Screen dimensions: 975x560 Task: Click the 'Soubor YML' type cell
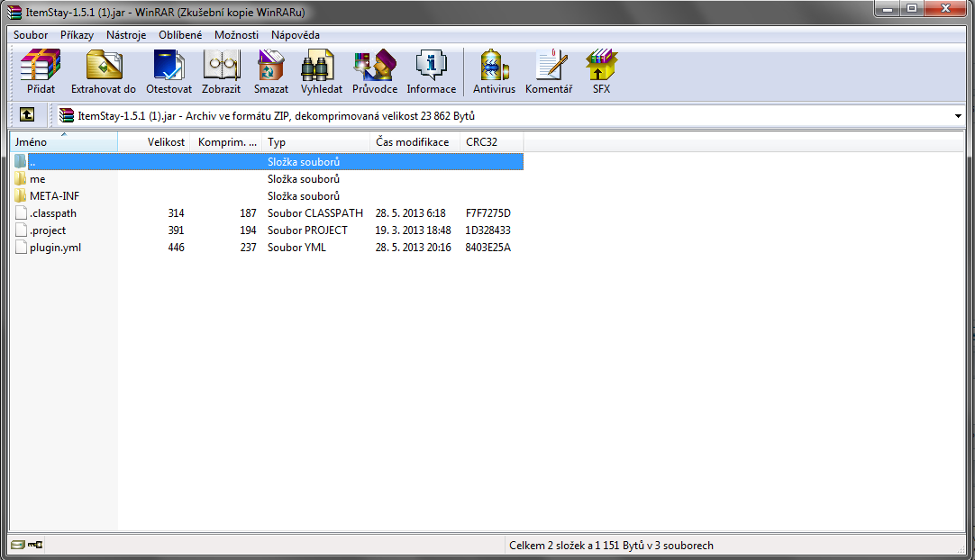(296, 248)
